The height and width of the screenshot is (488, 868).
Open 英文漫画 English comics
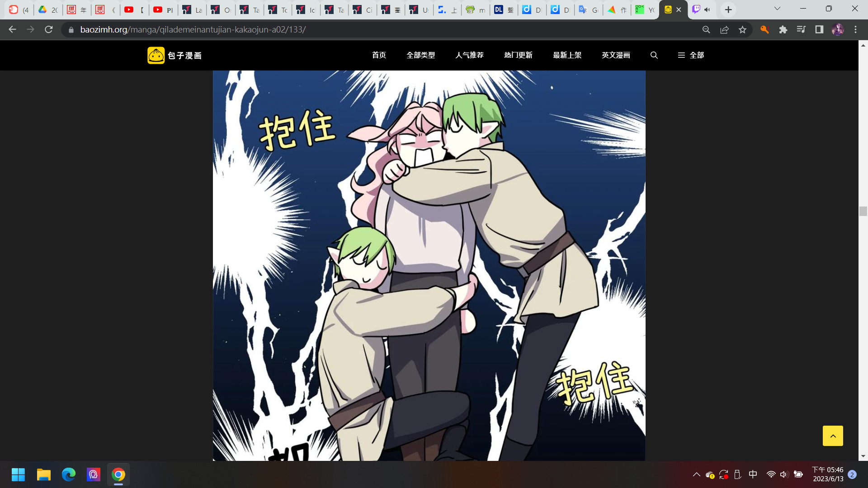616,55
